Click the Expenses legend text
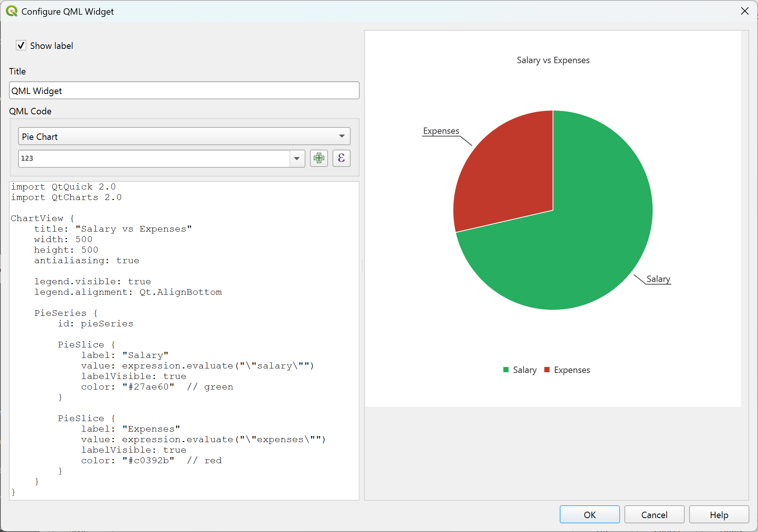The image size is (758, 532). [x=572, y=370]
